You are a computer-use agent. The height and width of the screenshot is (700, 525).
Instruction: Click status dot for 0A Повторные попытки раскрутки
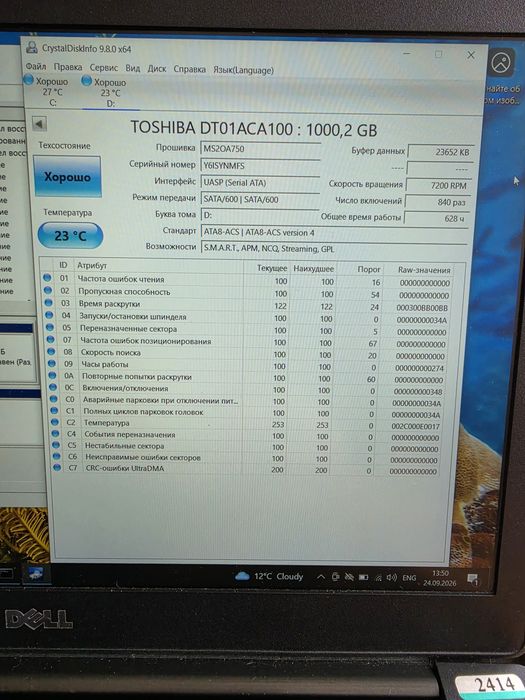[x=52, y=375]
